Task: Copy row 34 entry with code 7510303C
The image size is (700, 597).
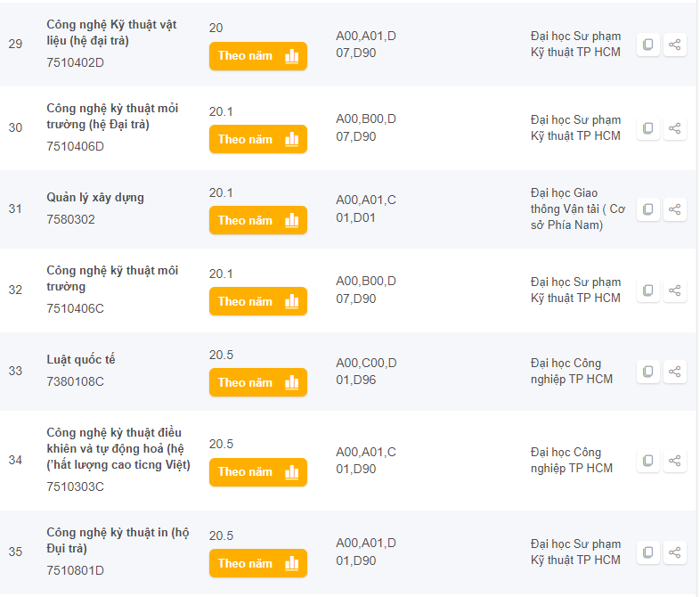Action: coord(647,461)
